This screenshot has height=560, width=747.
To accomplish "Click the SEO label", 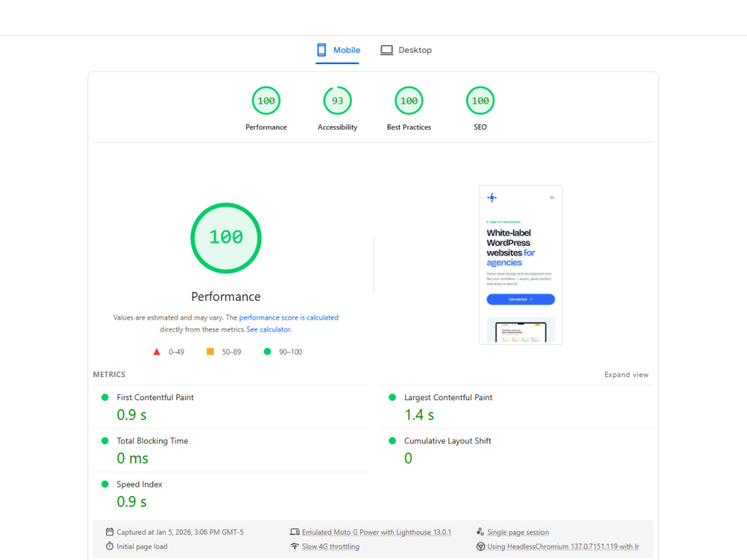I will pos(480,127).
